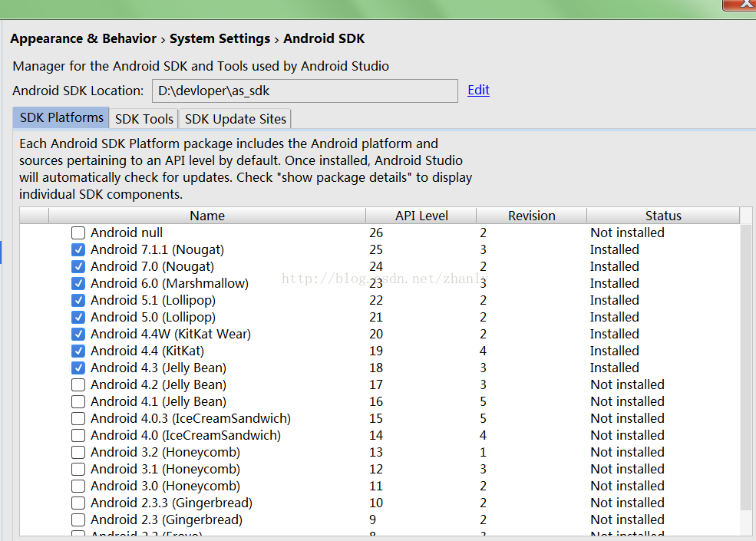Screen dimensions: 756x541
Task: Check Android 4.2 (Jelly Bean) checkbox
Action: click(x=78, y=384)
